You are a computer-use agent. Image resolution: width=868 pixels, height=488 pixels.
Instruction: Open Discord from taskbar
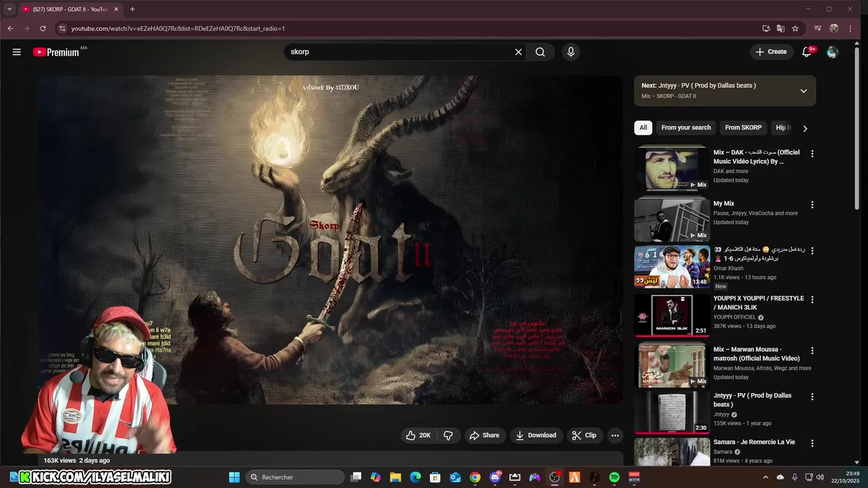coord(495,477)
